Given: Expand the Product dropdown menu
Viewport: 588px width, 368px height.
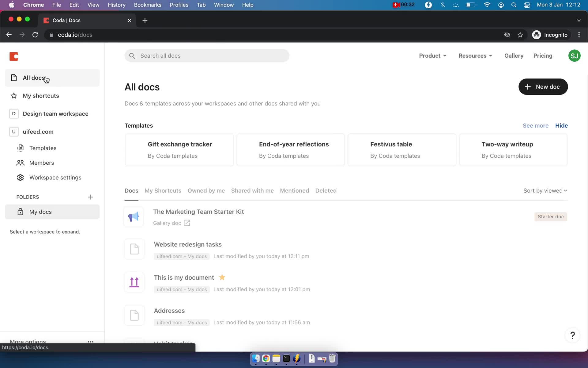Looking at the screenshot, I should (432, 56).
